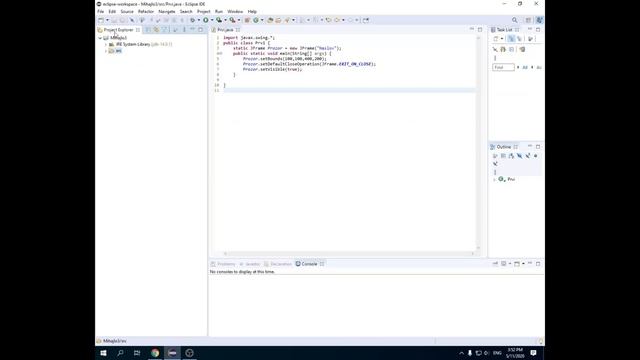The image size is (640, 360).
Task: Open the Refactor menu
Action: click(x=146, y=11)
